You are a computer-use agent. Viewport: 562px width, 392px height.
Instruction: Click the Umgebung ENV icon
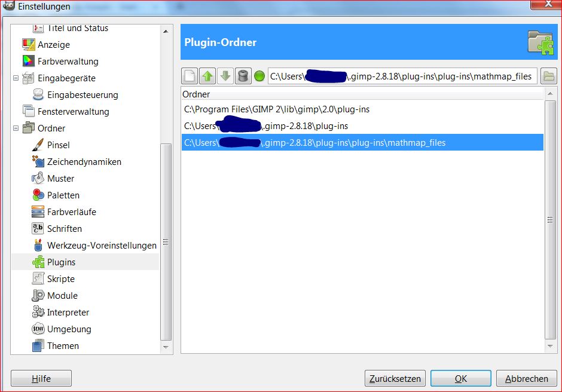pyautogui.click(x=38, y=329)
